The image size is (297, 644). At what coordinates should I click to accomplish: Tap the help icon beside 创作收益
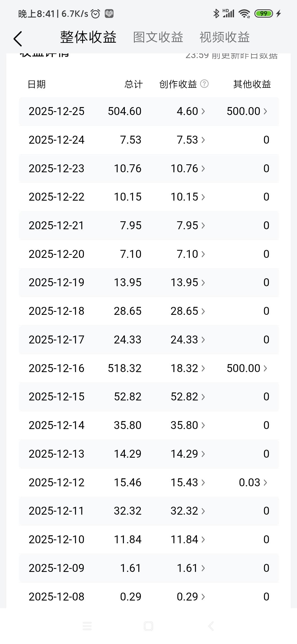click(204, 84)
